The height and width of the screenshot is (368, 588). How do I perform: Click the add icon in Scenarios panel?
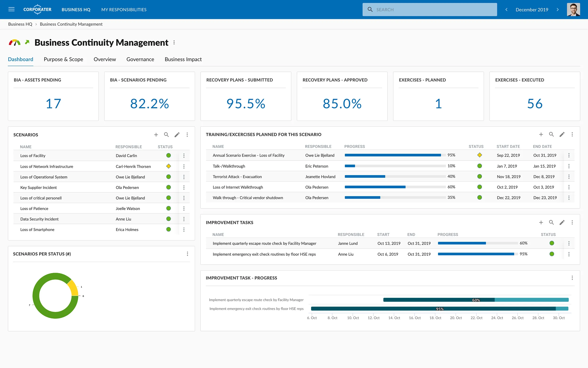pyautogui.click(x=156, y=135)
